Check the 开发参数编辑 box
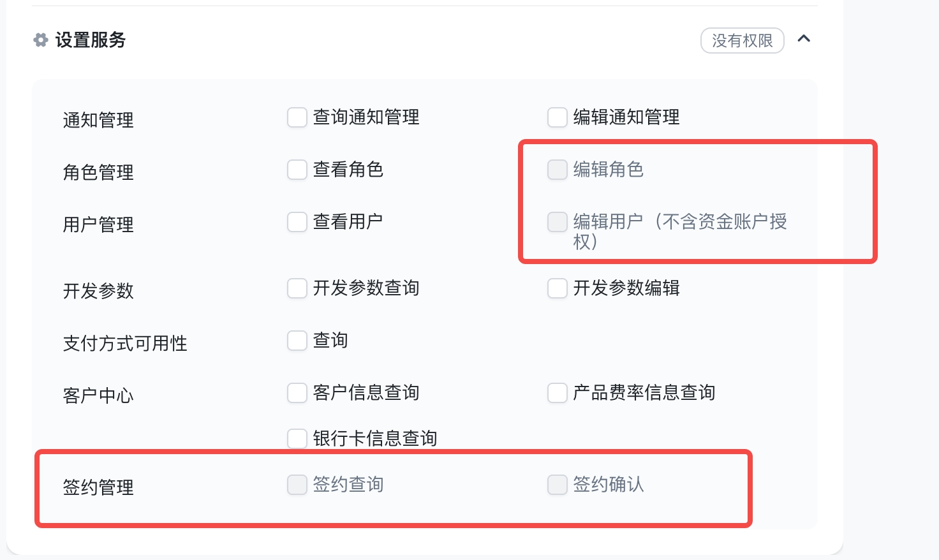 coord(558,288)
